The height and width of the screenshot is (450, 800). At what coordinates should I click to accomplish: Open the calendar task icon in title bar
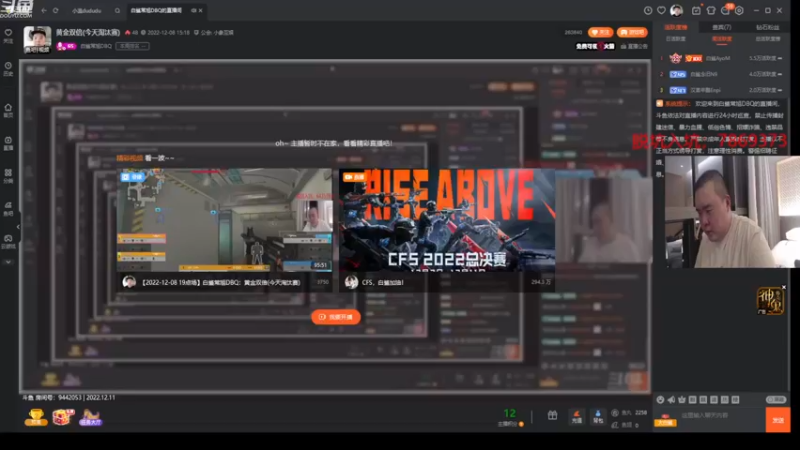(696, 10)
